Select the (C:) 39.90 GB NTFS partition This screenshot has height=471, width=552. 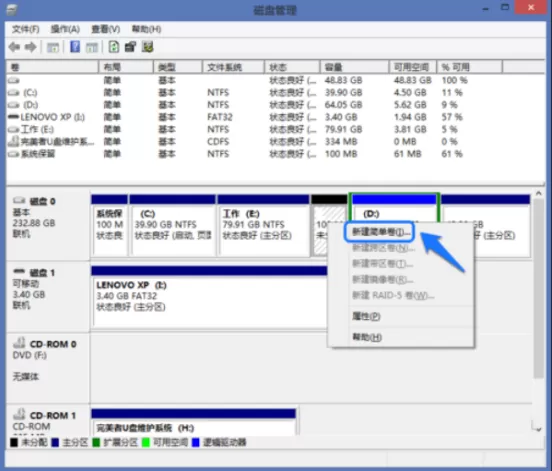point(172,226)
